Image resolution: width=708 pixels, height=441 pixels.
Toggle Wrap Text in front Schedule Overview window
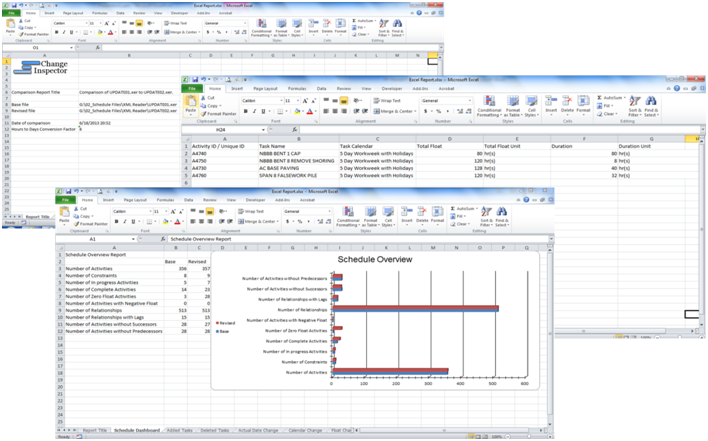tap(251, 211)
